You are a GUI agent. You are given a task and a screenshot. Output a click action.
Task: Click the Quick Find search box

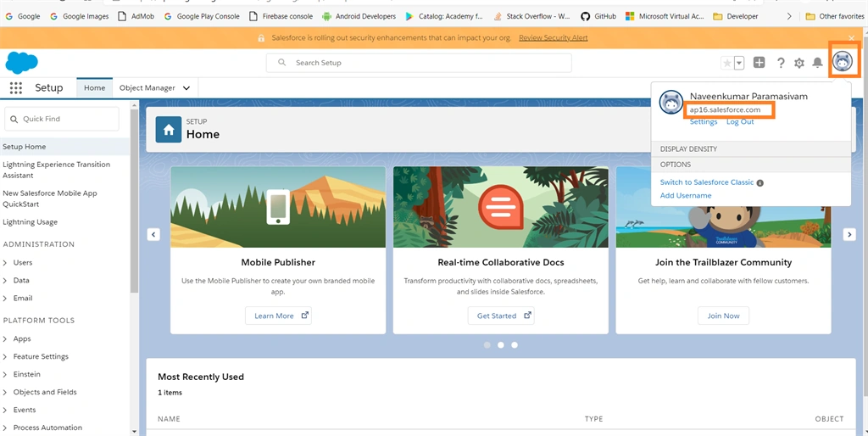61,119
